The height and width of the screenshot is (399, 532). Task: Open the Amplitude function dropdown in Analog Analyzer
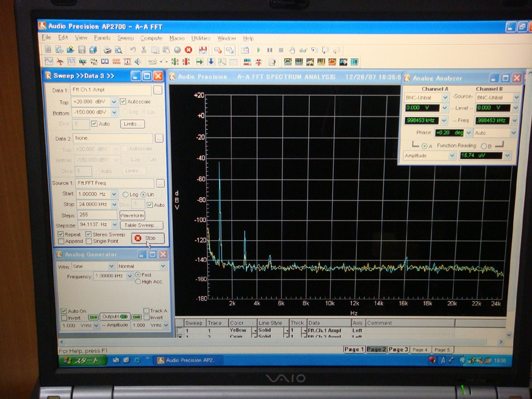[452, 156]
